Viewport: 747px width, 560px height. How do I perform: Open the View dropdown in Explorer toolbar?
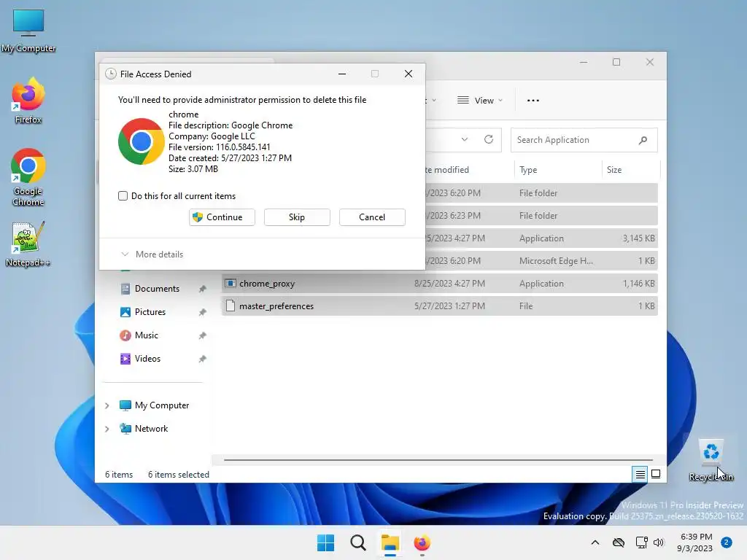coord(480,101)
